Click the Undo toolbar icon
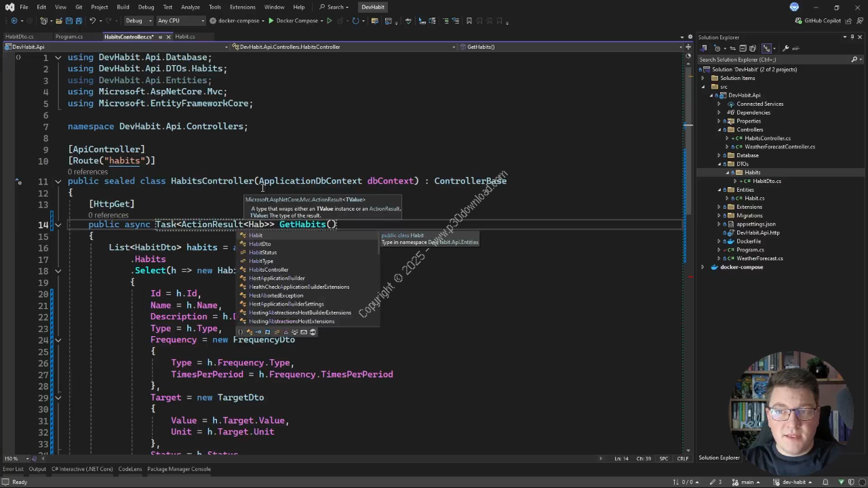Screen dimensions: 868x488 coord(92,20)
